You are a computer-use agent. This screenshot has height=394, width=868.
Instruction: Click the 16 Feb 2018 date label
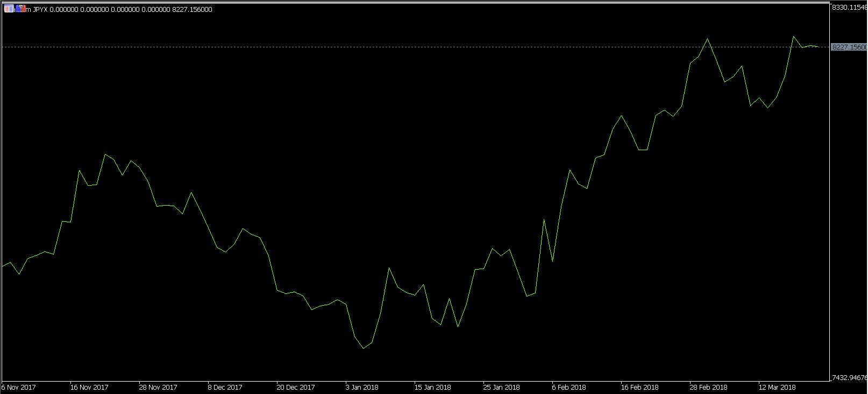640,388
